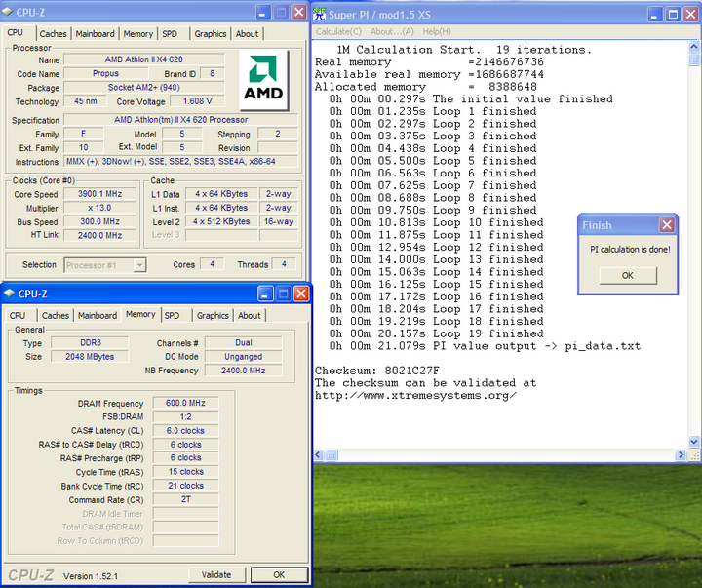
Task: Click Super PI vertical scrollbar up arrow
Action: coord(693,46)
